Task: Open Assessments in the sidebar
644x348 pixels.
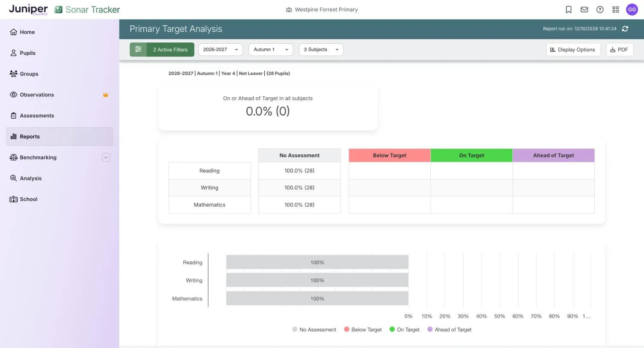Action: (60, 116)
